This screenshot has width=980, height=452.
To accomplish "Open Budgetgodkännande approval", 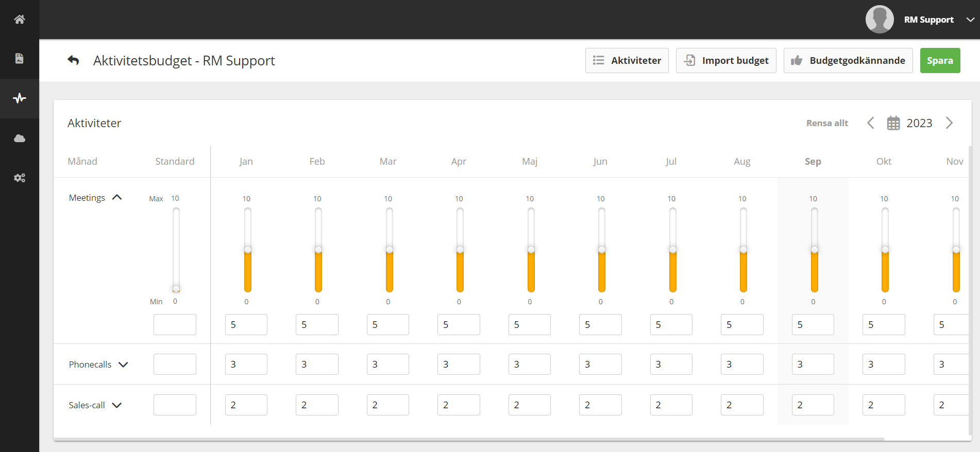I will pos(848,60).
